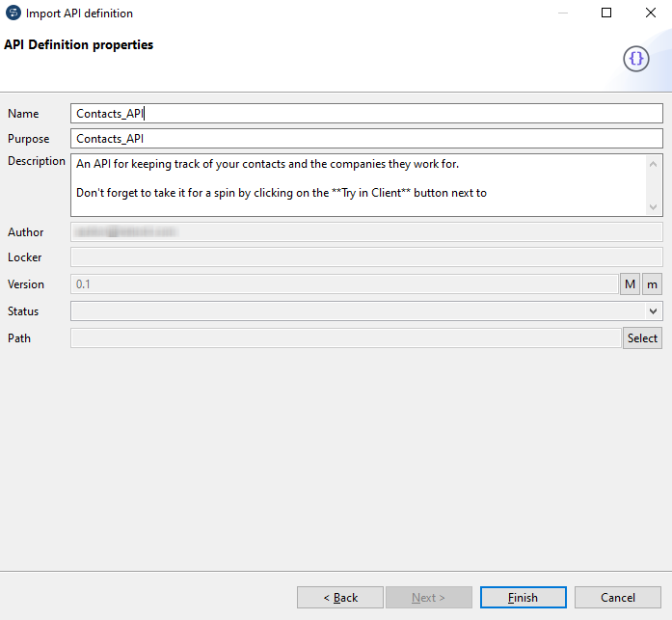Go to previous step with Back
The image size is (672, 620).
(340, 597)
